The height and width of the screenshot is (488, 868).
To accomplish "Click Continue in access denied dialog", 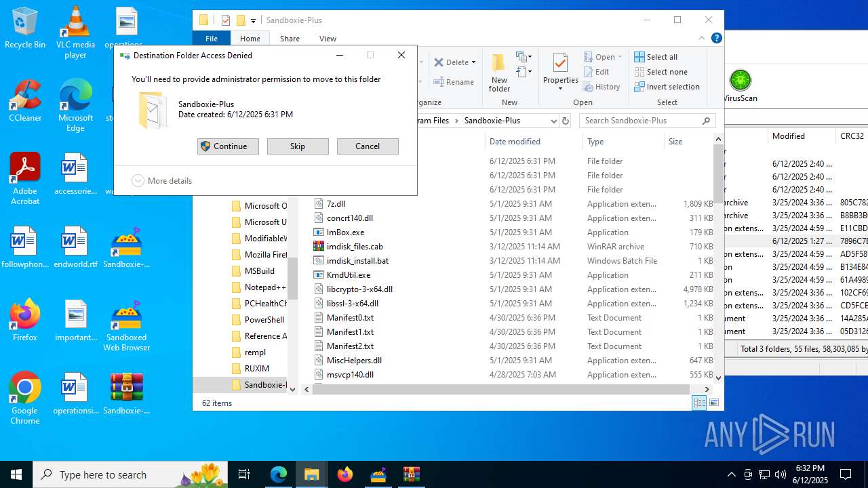I will tap(228, 146).
